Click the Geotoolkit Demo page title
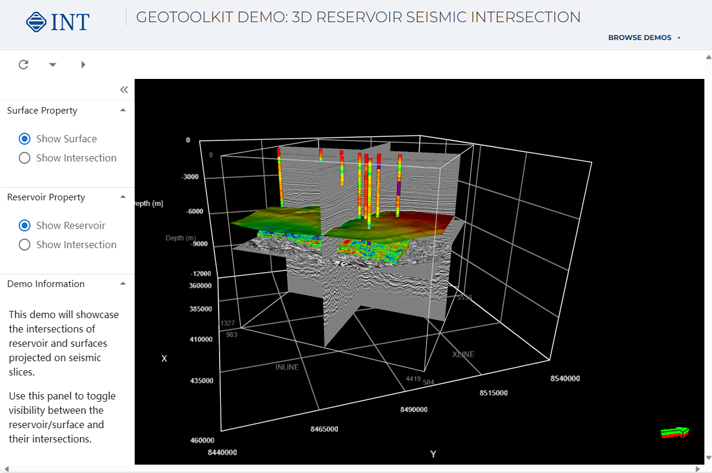 [358, 18]
